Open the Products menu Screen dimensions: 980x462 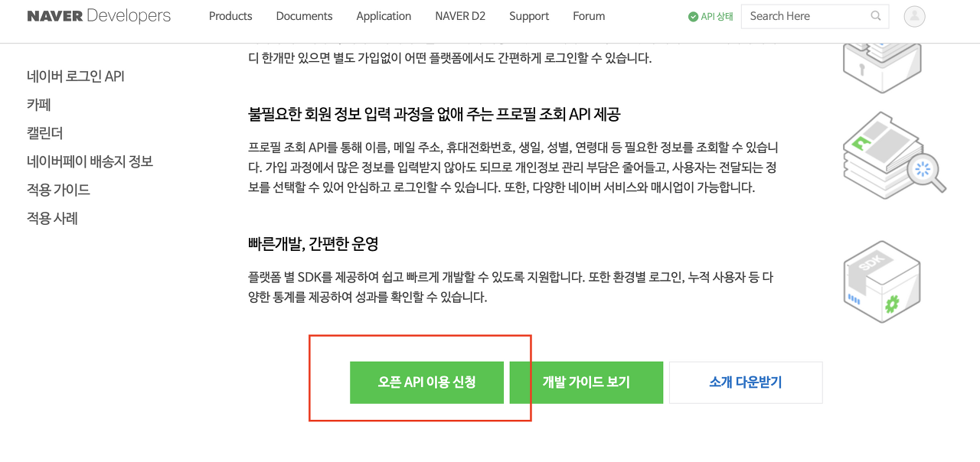(x=230, y=16)
